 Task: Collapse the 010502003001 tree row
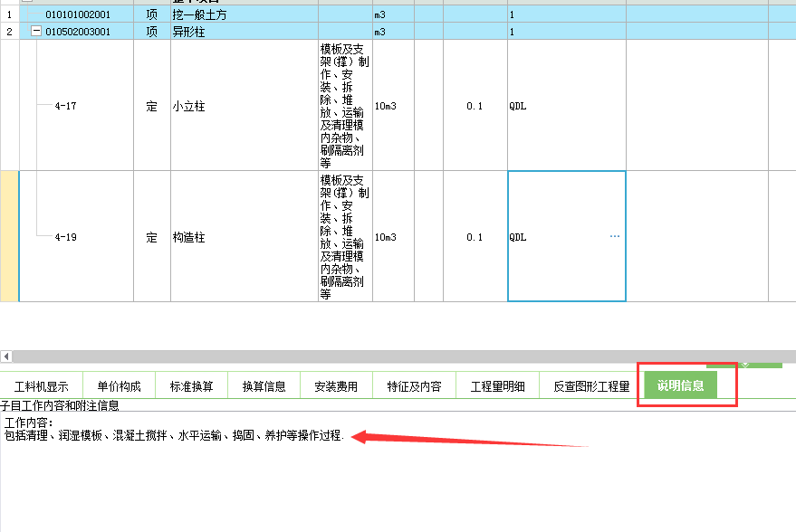[36, 31]
